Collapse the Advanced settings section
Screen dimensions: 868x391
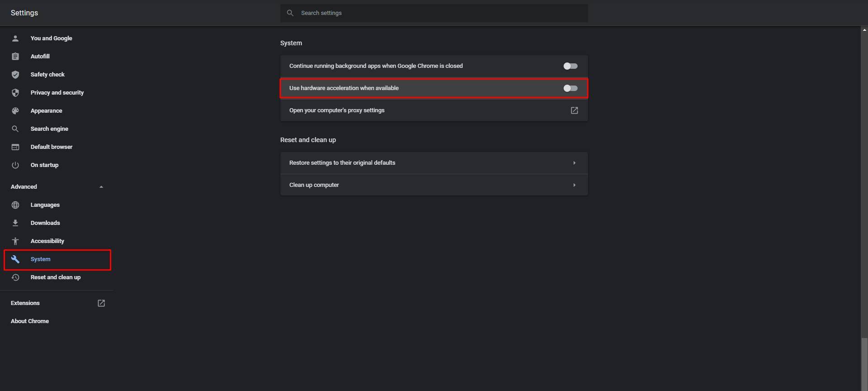click(101, 186)
